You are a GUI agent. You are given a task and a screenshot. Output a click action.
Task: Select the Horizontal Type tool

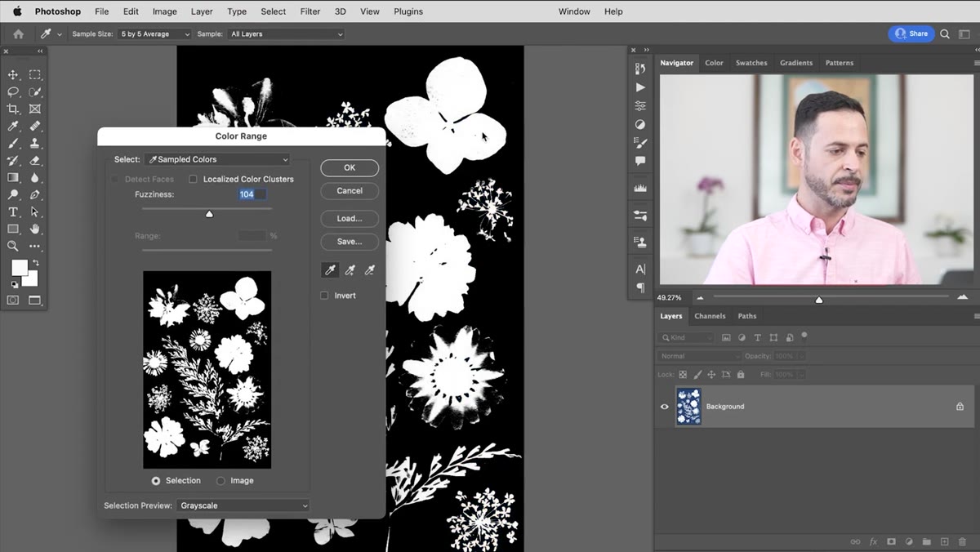tap(13, 212)
